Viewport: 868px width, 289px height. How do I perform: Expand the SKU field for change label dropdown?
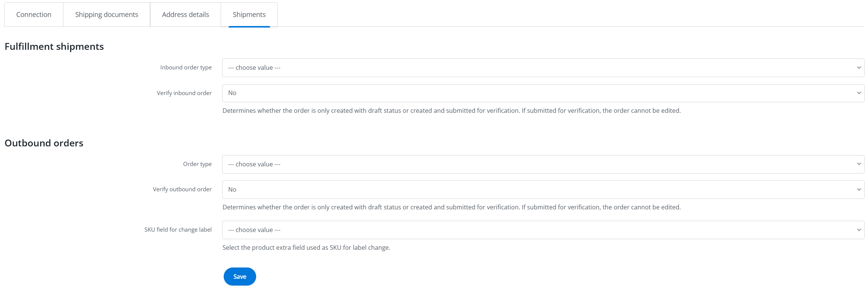[543, 230]
